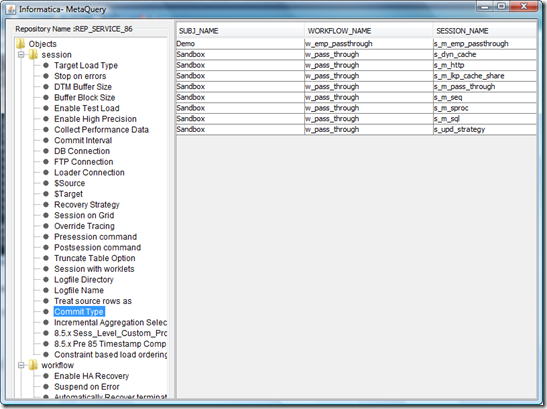Select Loader Connection item

click(x=89, y=173)
